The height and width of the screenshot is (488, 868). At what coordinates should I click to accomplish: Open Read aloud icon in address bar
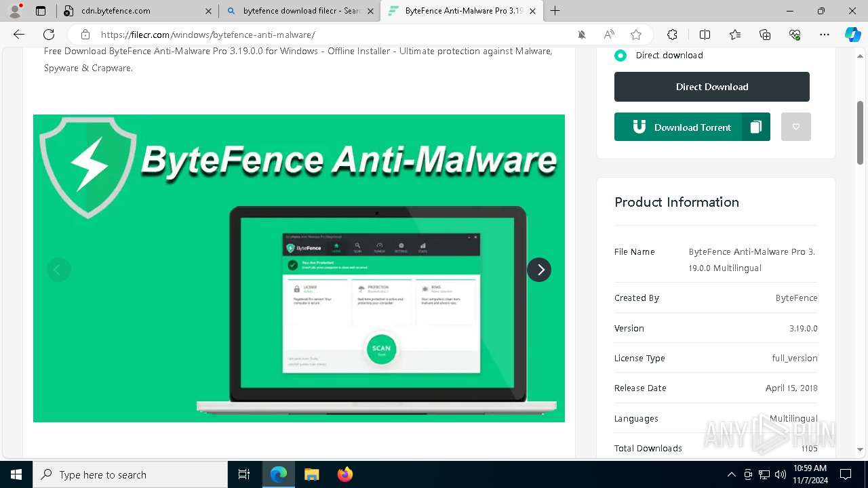pos(609,35)
